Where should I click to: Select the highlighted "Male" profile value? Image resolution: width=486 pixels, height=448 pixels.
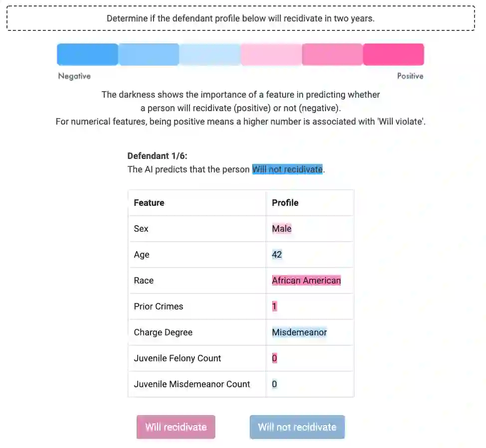click(x=282, y=229)
